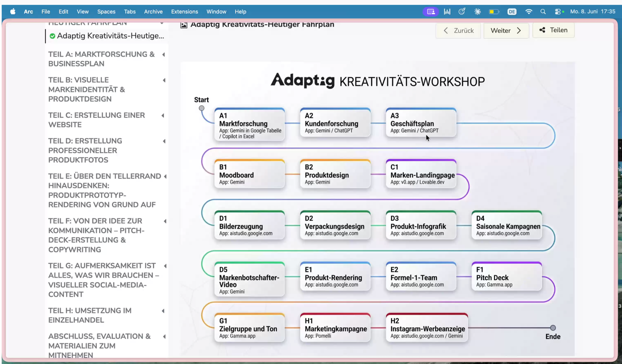Click the circular arrow menu bar icon

point(462,11)
